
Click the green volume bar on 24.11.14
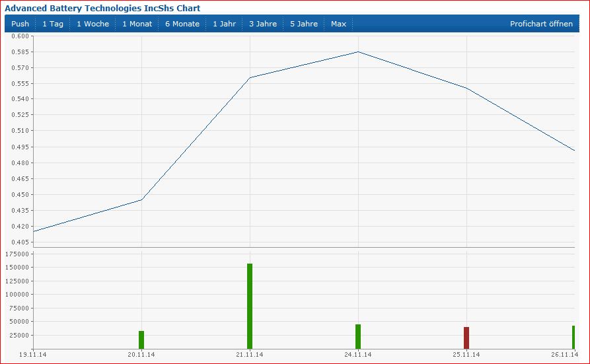click(358, 336)
